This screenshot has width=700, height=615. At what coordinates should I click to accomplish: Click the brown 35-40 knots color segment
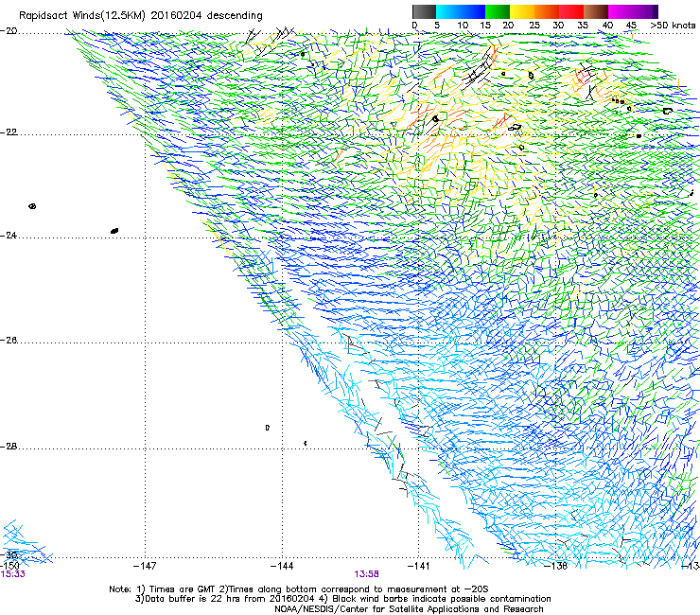pos(596,11)
